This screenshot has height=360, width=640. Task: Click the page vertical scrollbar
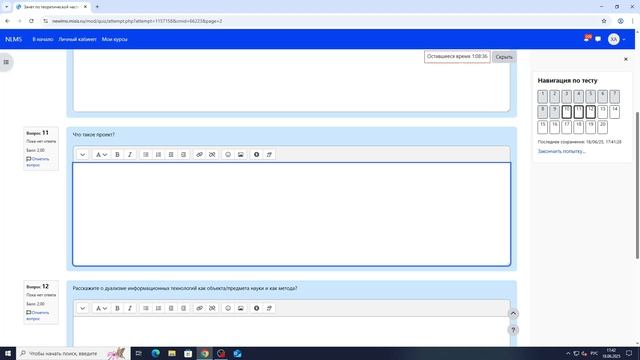click(637, 185)
